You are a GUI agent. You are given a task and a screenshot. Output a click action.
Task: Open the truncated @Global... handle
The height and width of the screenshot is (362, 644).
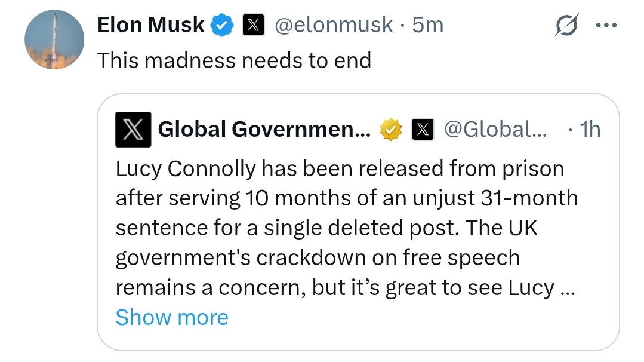pyautogui.click(x=495, y=129)
